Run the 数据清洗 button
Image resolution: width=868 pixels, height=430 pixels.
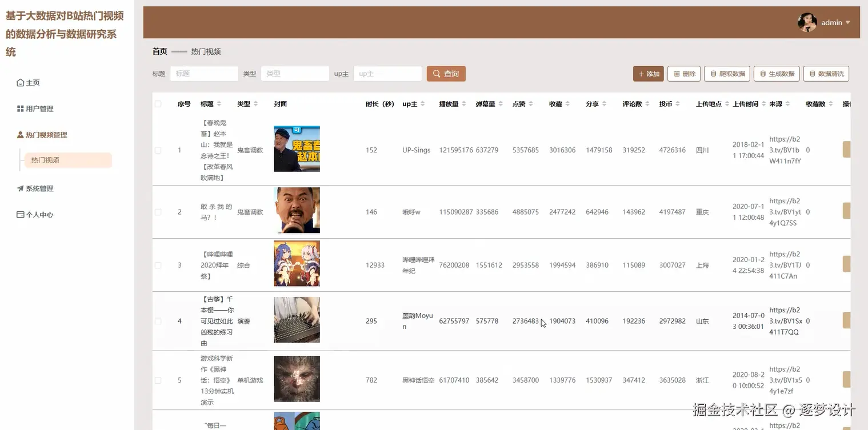[x=826, y=74]
